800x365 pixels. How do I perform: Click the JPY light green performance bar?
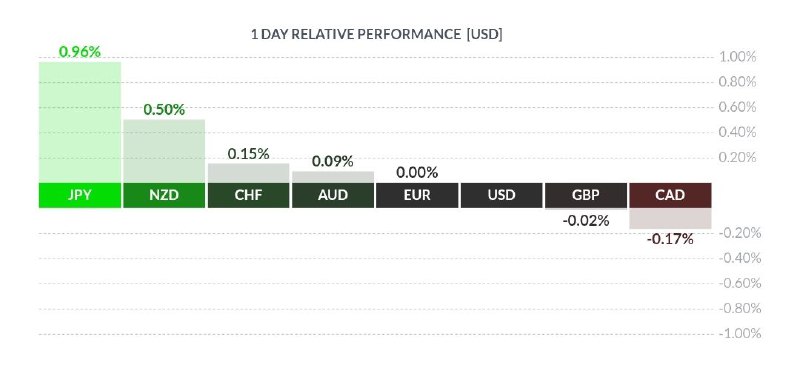80,123
